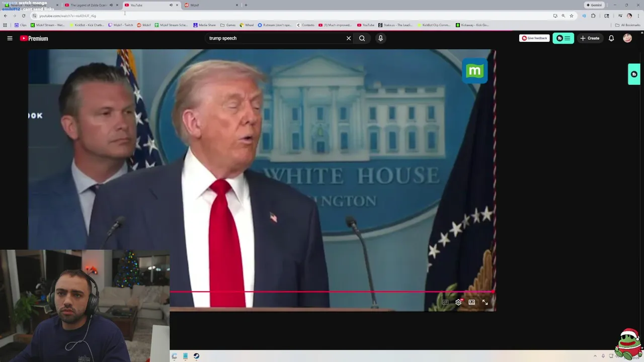Open Chrome three-dot menu
Viewport: 644px width, 362px height.
(x=638, y=16)
